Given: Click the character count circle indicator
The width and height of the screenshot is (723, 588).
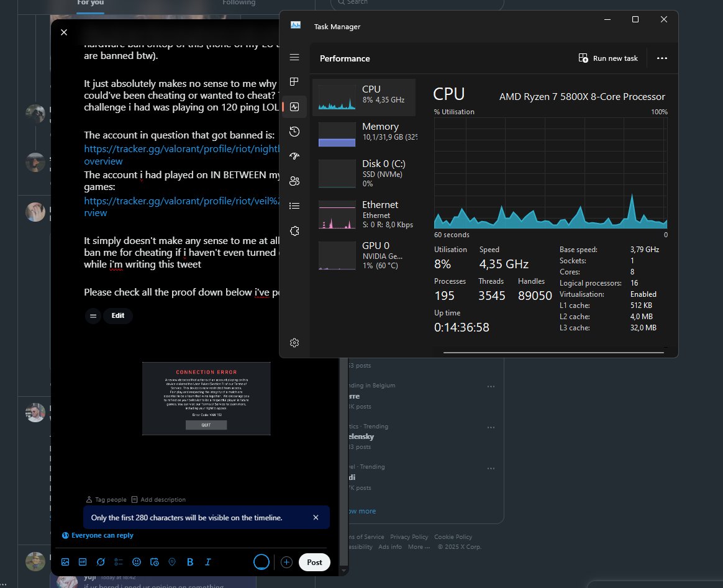Looking at the screenshot, I should point(261,562).
